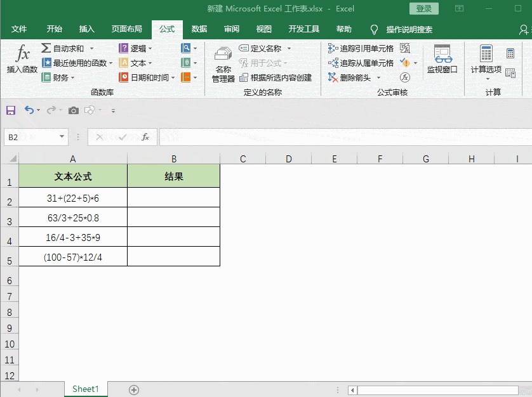Image resolution: width=532 pixels, height=397 pixels.
Task: Select cell containing 31+(22+5)*6
Action: (x=73, y=197)
